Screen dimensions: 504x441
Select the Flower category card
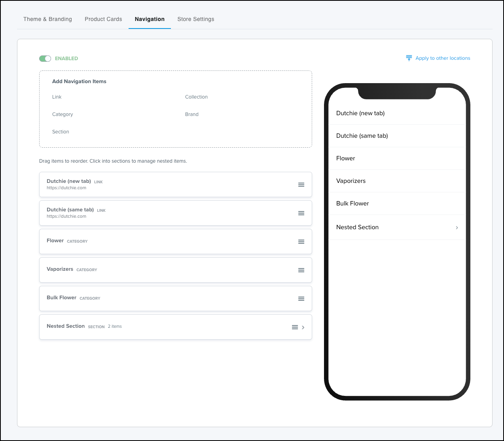(x=176, y=241)
